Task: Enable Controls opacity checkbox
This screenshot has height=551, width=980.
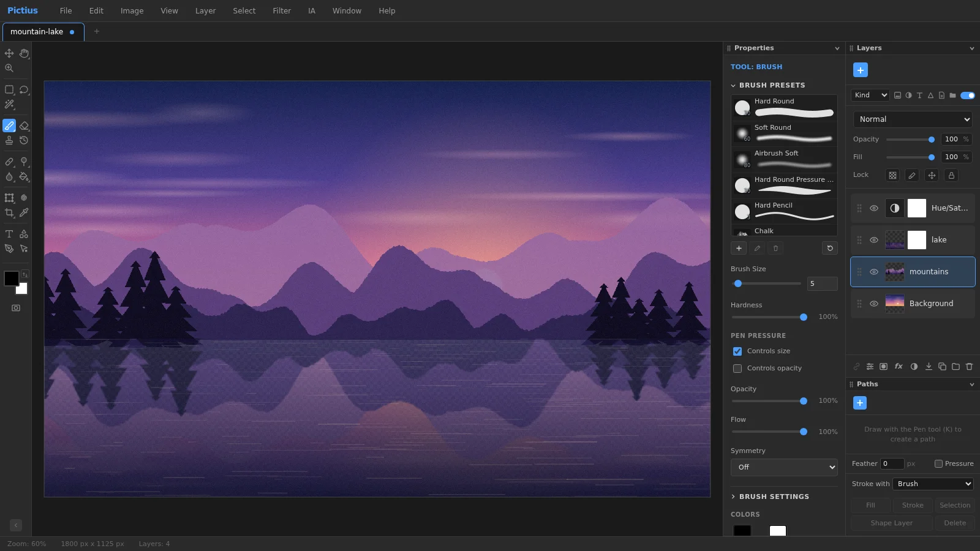Action: pyautogui.click(x=737, y=369)
